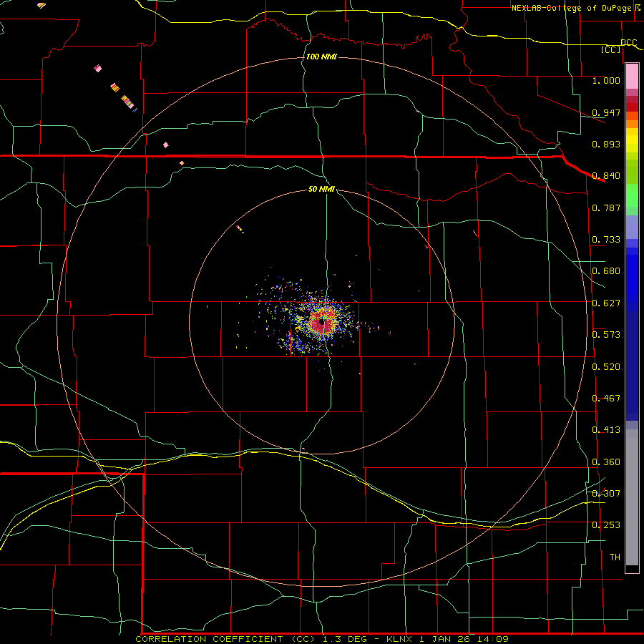
Task: Click the bright green segment of color bar
Action: point(632,195)
